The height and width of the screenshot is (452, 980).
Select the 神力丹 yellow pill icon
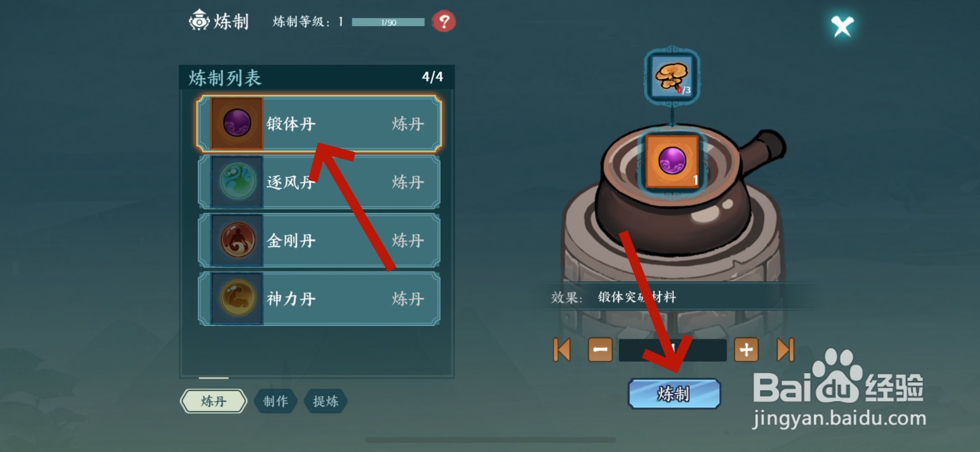(237, 298)
